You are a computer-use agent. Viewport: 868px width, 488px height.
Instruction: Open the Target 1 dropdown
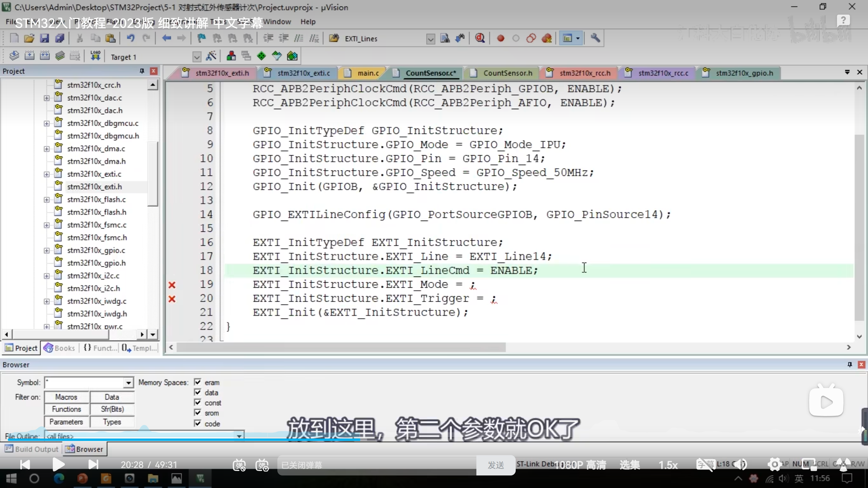click(197, 57)
